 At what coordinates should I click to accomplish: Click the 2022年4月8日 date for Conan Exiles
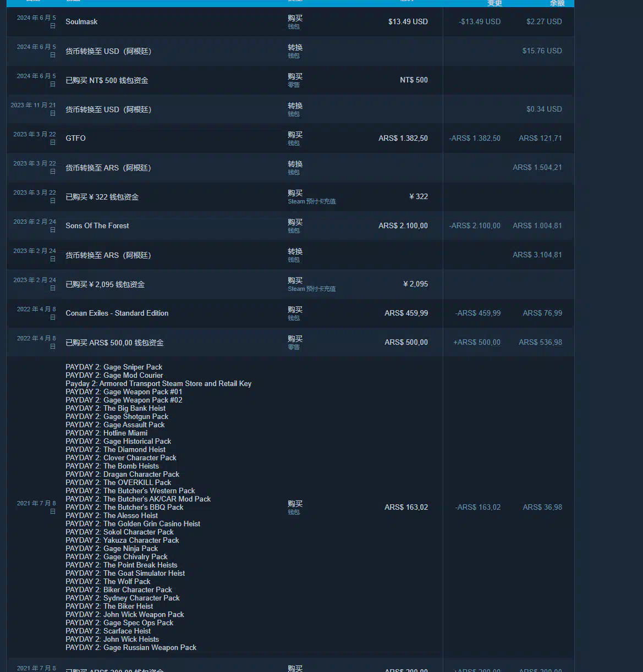click(36, 313)
